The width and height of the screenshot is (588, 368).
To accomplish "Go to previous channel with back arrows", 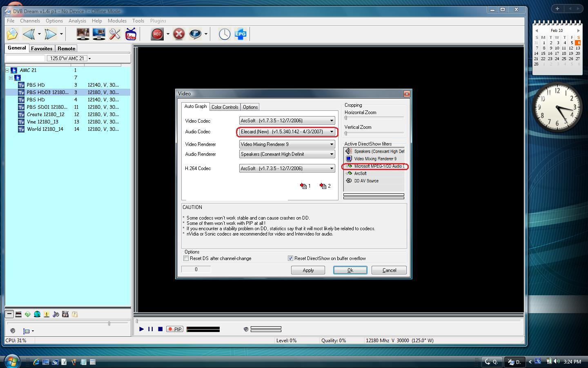I will pos(29,34).
